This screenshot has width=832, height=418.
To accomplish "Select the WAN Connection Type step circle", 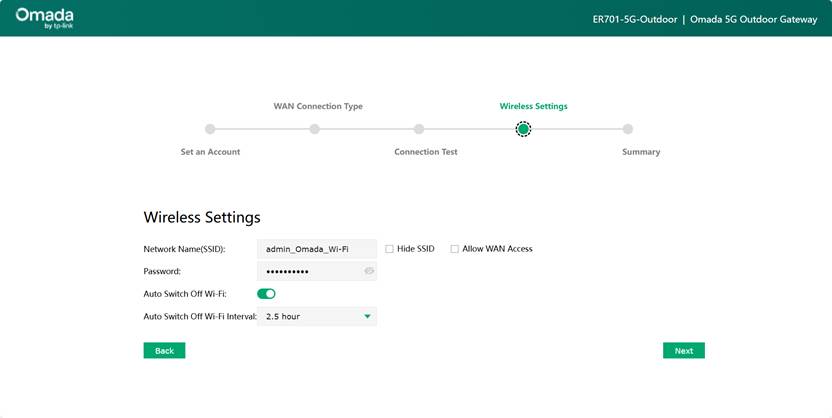I will click(x=314, y=129).
